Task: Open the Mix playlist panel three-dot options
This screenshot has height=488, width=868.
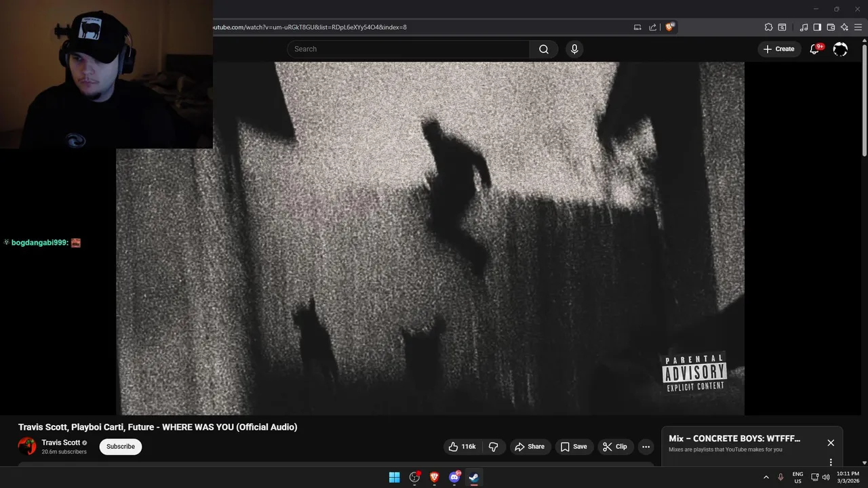Action: coord(831,462)
